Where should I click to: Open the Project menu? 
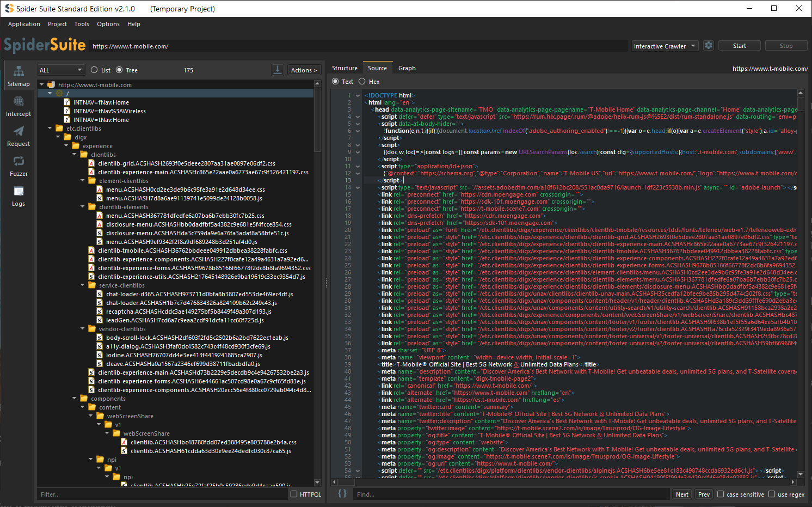point(57,24)
